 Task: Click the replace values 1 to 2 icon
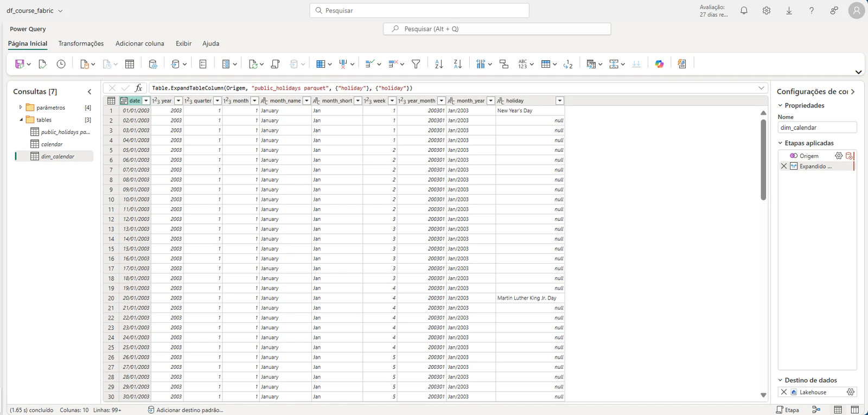(x=568, y=64)
